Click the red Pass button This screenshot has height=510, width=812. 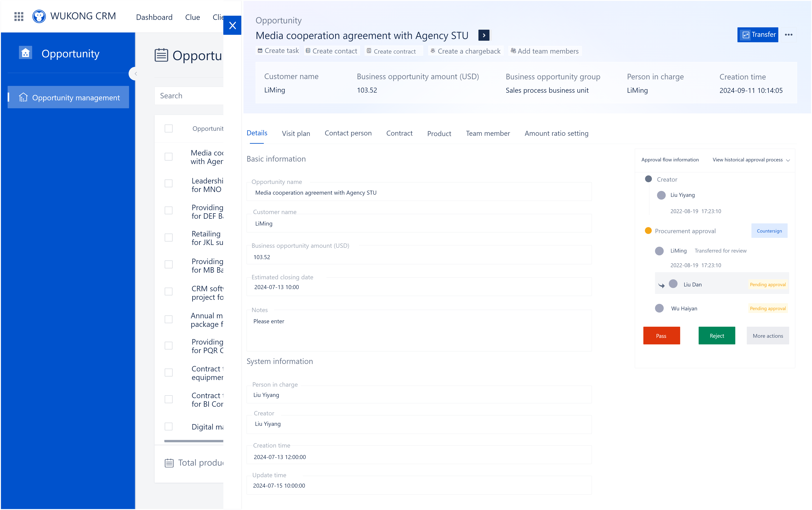(661, 336)
